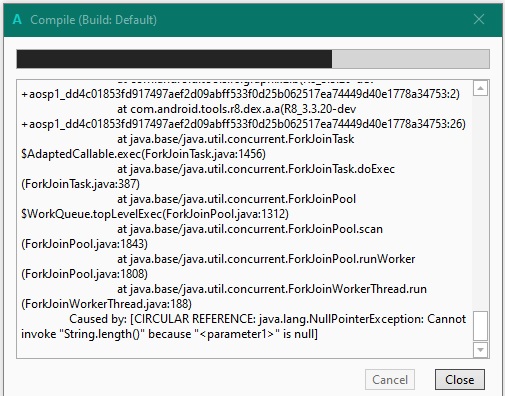The width and height of the screenshot is (505, 396).
Task: Click the Close button
Action: 460,379
